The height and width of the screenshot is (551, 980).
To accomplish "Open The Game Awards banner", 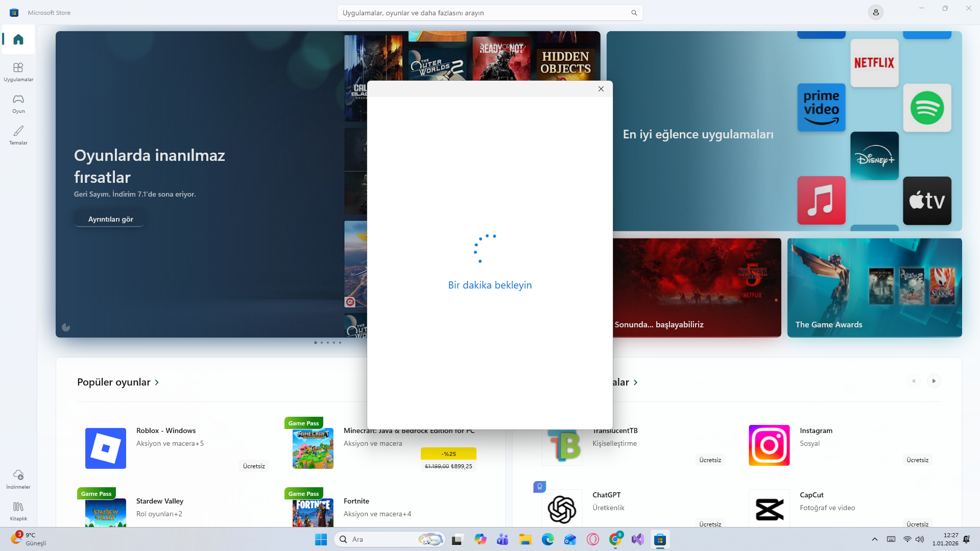I will point(874,288).
